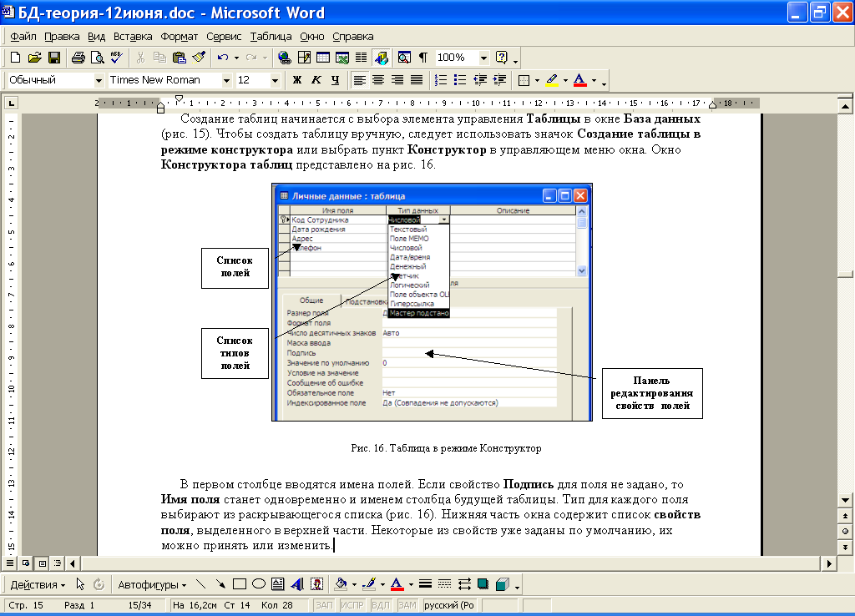855x616 pixels.
Task: Open the Times New Roman font dropdown
Action: point(227,81)
